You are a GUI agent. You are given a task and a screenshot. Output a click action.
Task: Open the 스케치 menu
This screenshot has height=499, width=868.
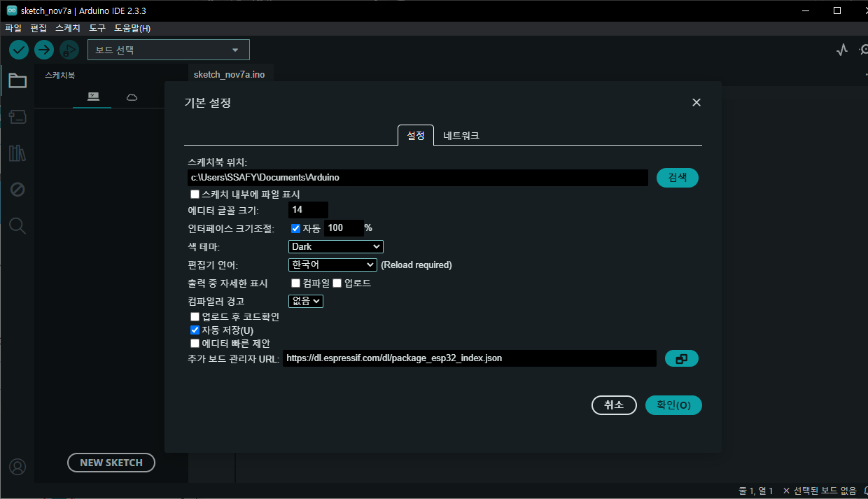[x=68, y=28]
